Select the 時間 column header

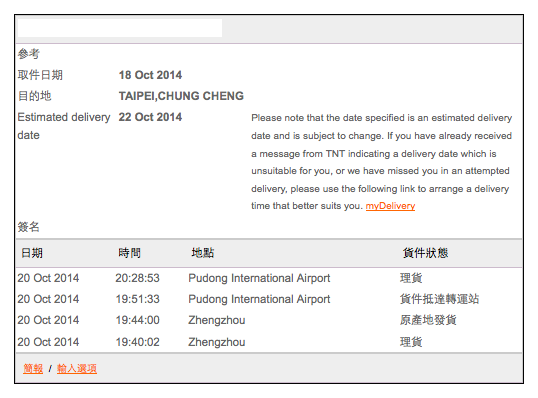(129, 253)
